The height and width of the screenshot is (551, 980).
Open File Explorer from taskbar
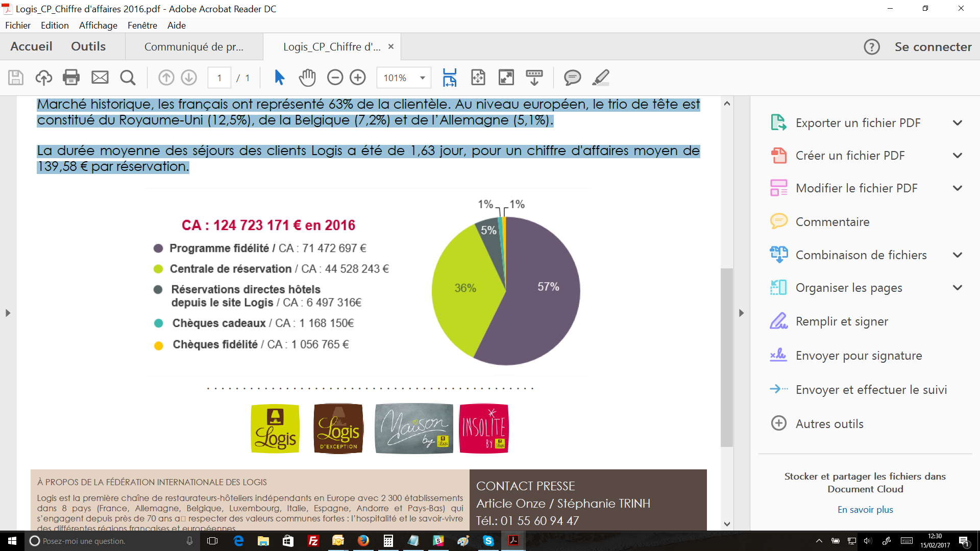coord(263,541)
